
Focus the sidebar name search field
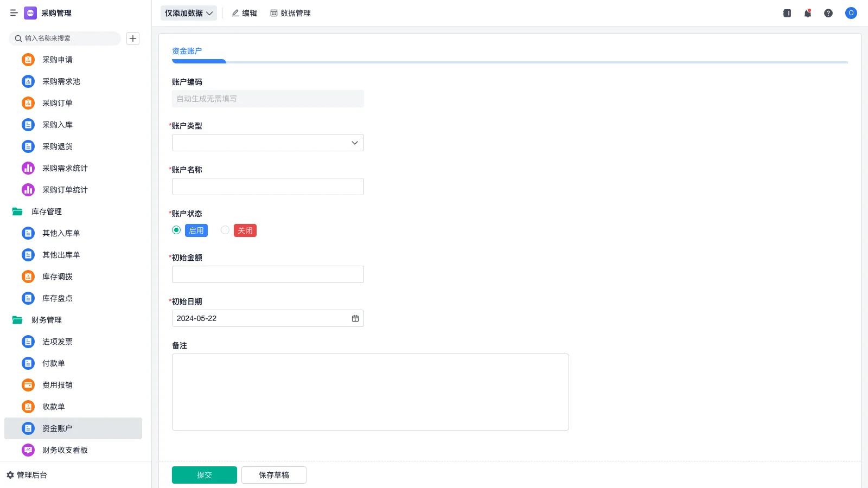tap(65, 38)
